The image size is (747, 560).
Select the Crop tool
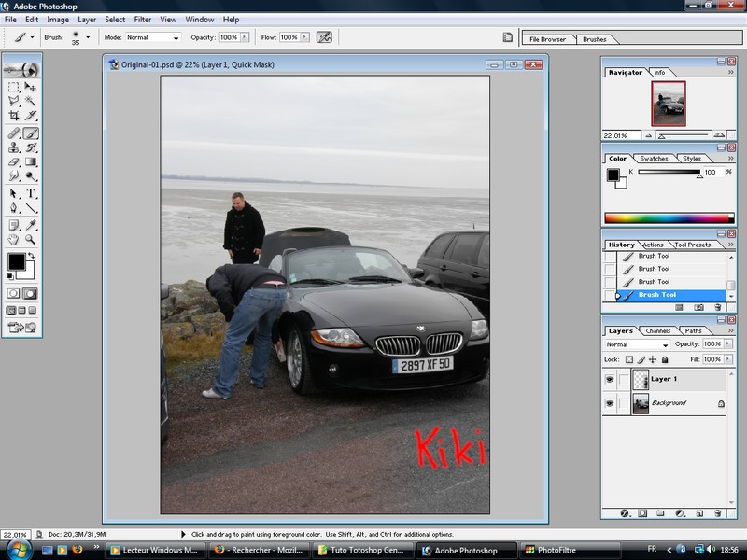(14, 115)
